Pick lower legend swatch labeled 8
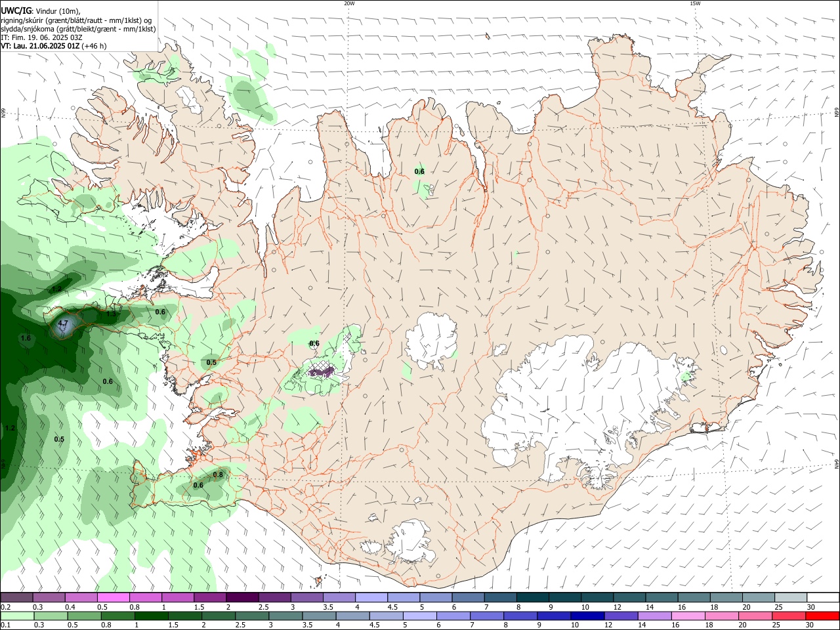 (x=520, y=616)
